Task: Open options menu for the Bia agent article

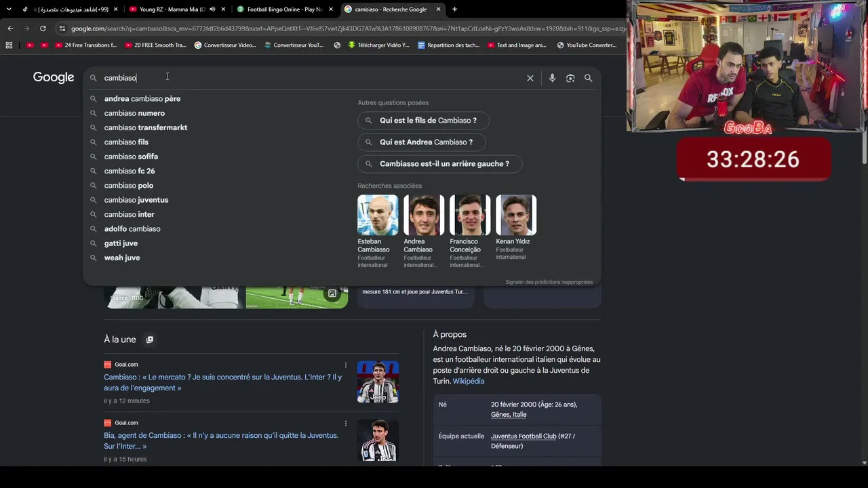Action: point(345,423)
